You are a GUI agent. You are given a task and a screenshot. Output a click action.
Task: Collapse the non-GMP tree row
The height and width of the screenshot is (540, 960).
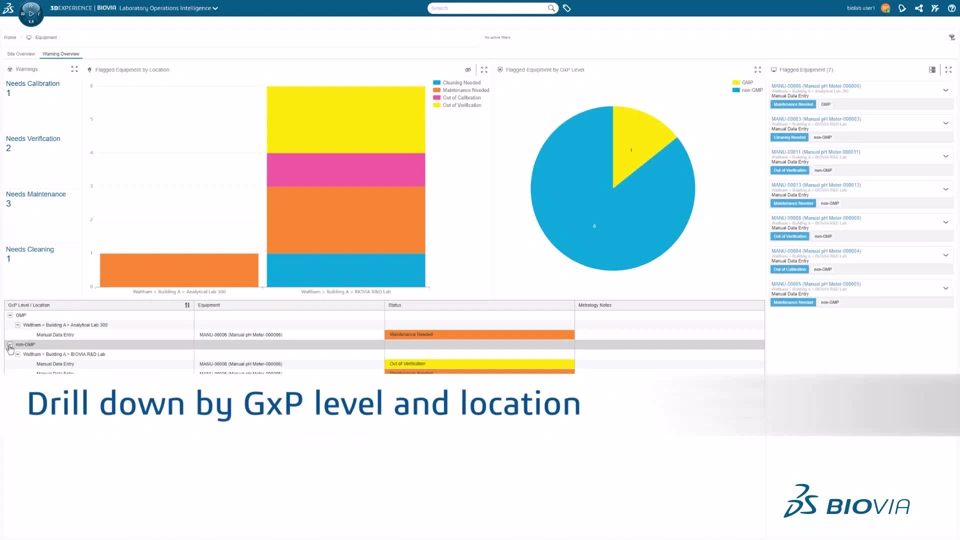(10, 344)
